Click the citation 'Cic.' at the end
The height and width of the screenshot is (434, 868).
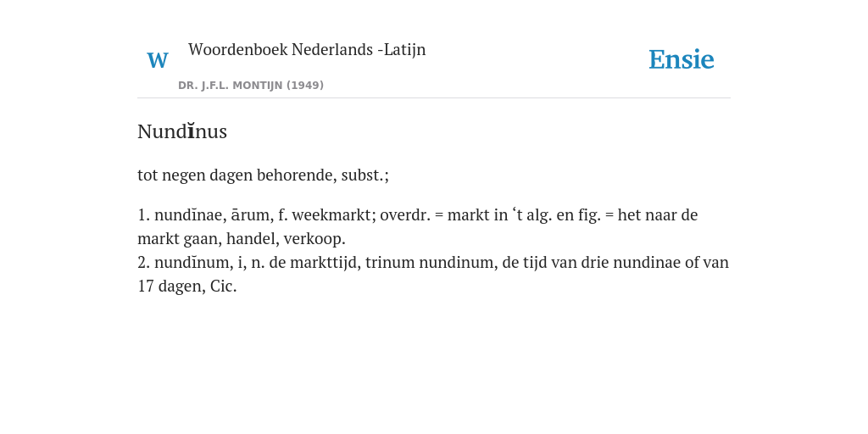tap(224, 287)
